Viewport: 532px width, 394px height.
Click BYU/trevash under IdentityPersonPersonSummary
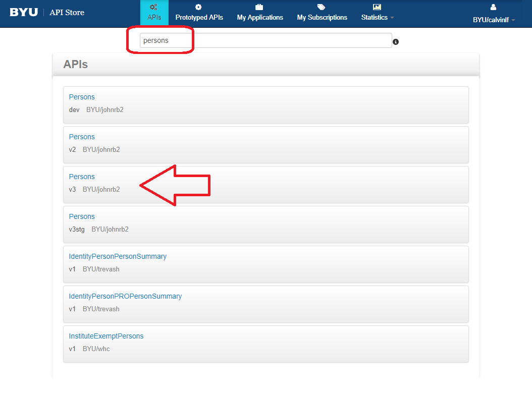point(101,269)
